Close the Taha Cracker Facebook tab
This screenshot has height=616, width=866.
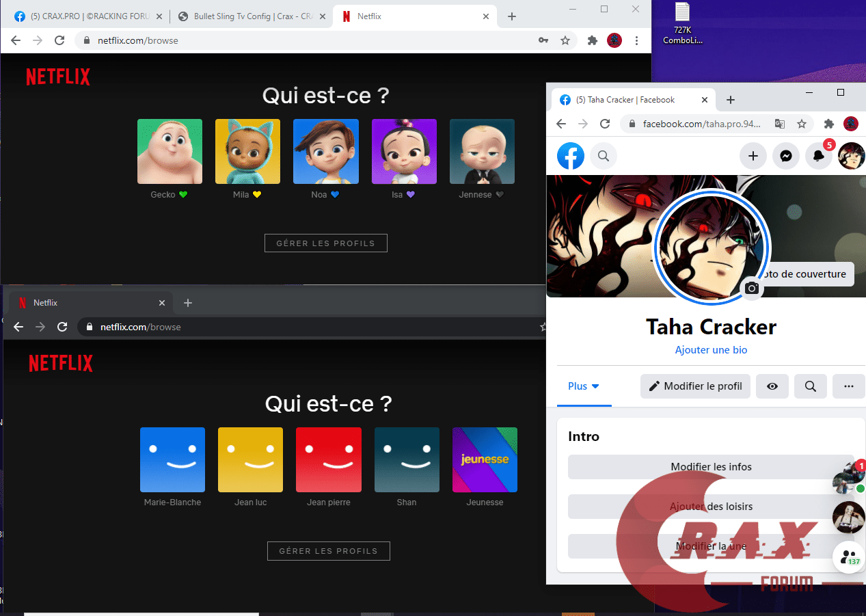click(705, 100)
